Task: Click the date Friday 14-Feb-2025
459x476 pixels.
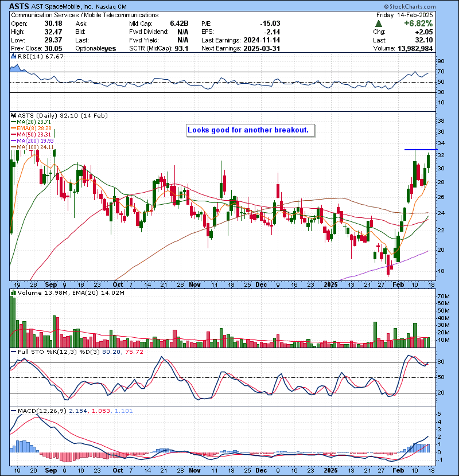Action: (x=404, y=15)
